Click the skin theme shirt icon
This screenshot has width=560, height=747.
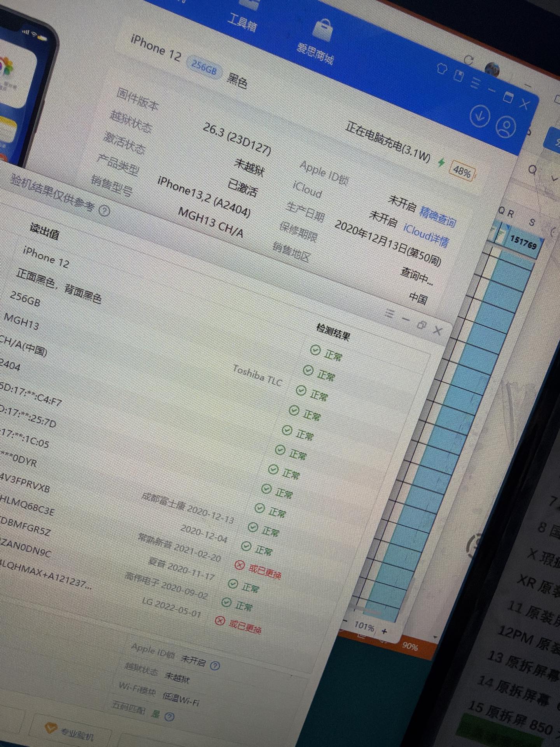442,68
